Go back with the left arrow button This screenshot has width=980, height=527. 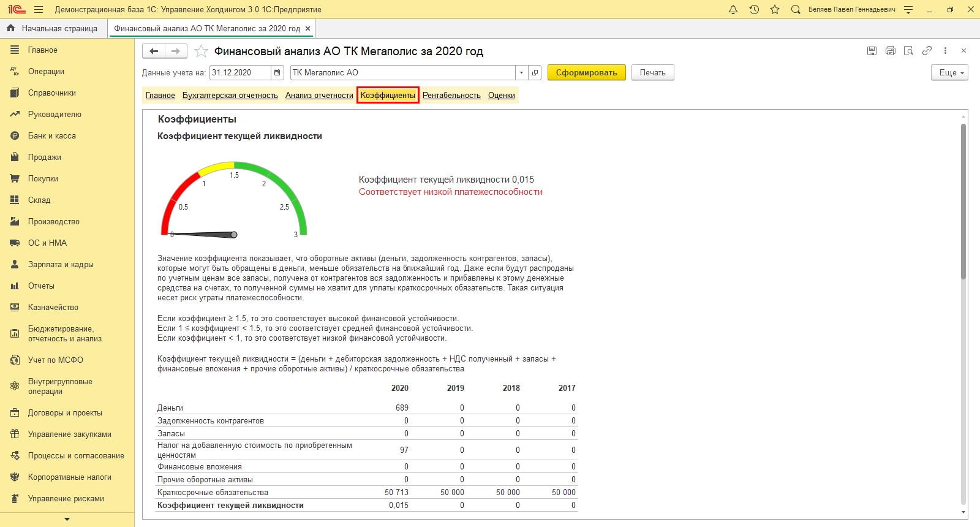(154, 51)
